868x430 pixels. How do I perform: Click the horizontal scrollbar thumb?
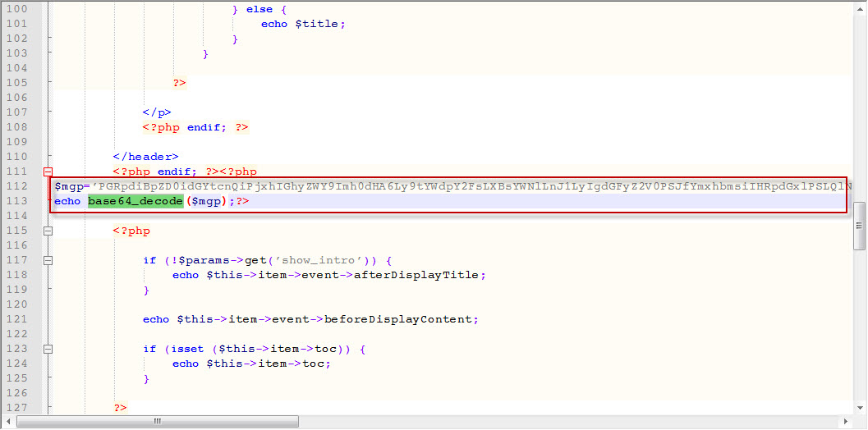click(x=158, y=422)
